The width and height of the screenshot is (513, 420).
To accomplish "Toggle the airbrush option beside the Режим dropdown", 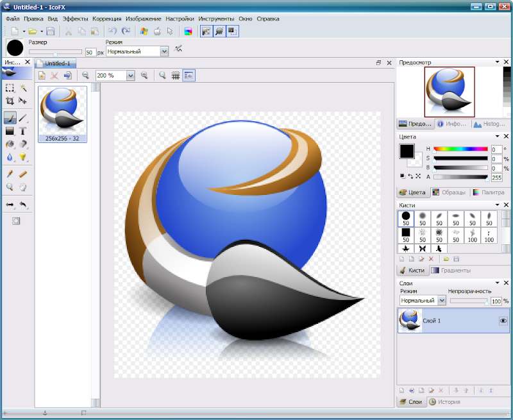I will pos(178,49).
